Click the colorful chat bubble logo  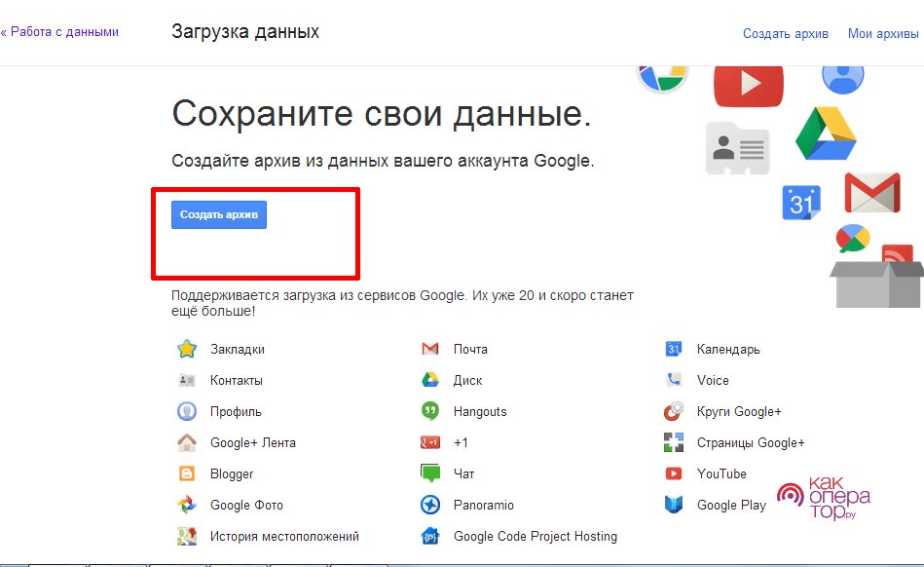(x=853, y=239)
